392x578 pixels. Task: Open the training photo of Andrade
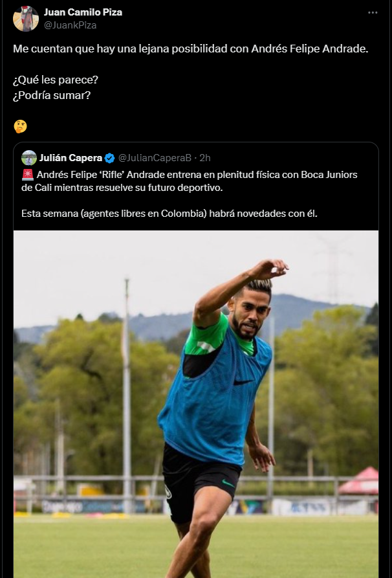click(196, 404)
